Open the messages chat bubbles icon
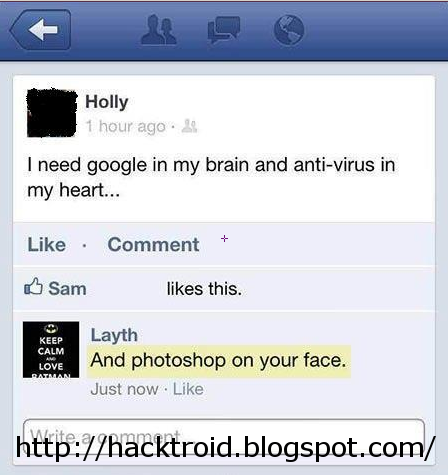 coord(224,30)
